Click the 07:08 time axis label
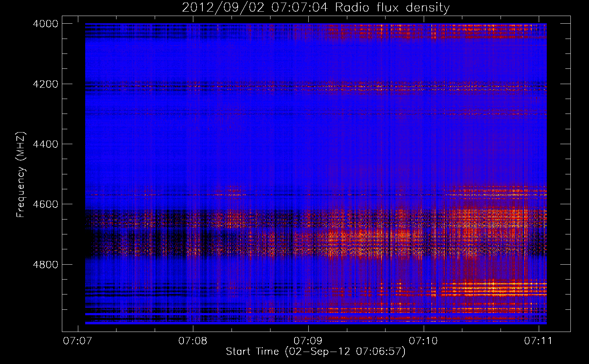 pyautogui.click(x=193, y=341)
